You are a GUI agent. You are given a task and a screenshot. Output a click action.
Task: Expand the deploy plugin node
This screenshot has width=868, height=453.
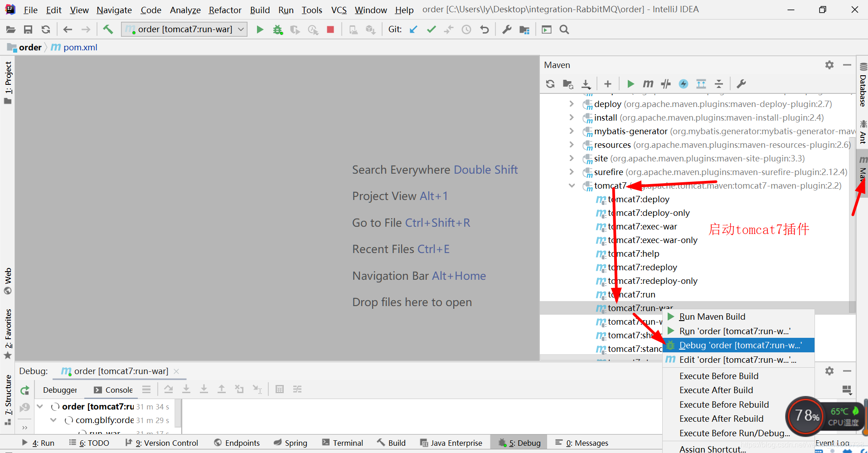point(572,104)
